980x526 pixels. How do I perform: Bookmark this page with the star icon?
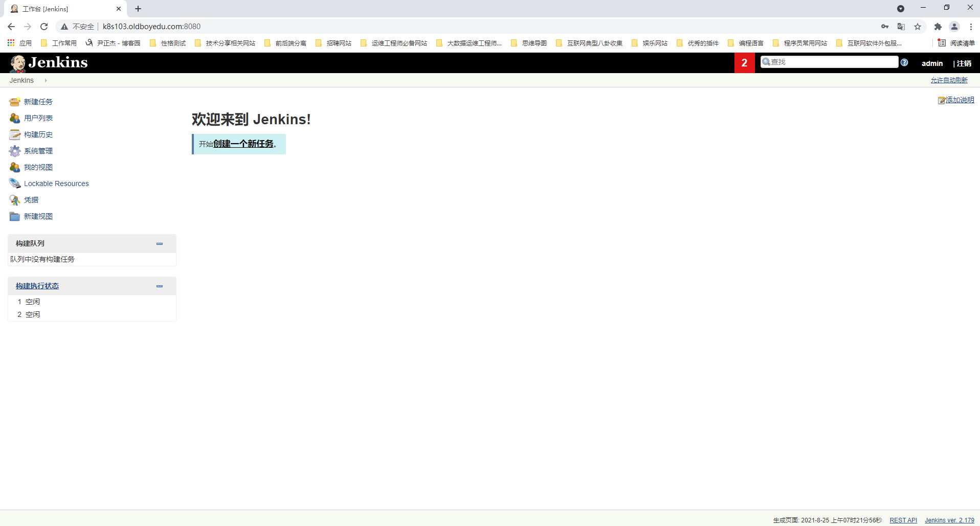point(918,27)
